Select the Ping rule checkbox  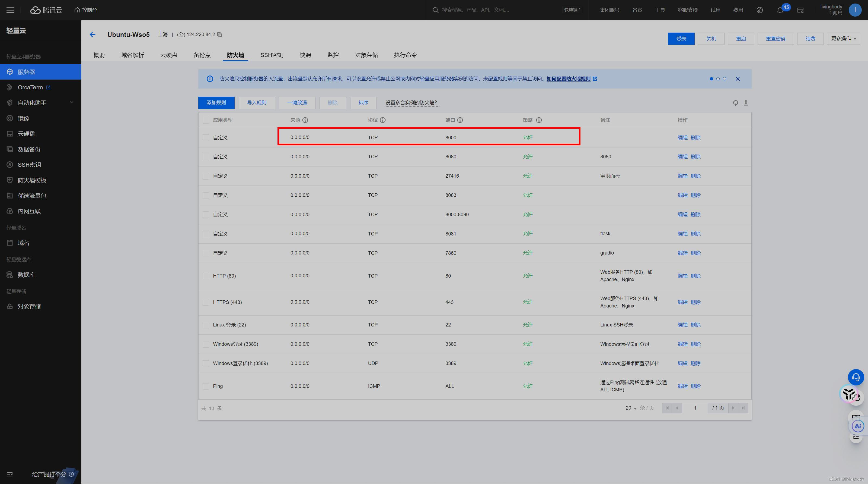click(206, 386)
